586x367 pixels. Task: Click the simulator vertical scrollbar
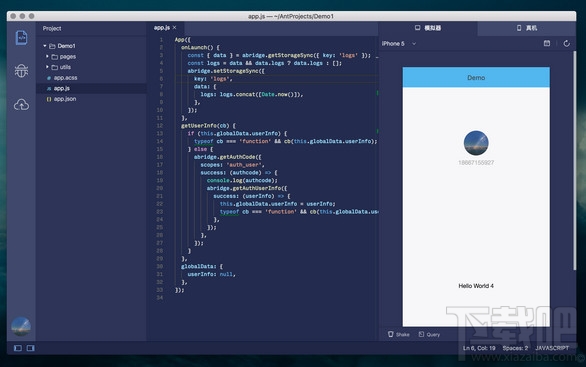pos(574,161)
